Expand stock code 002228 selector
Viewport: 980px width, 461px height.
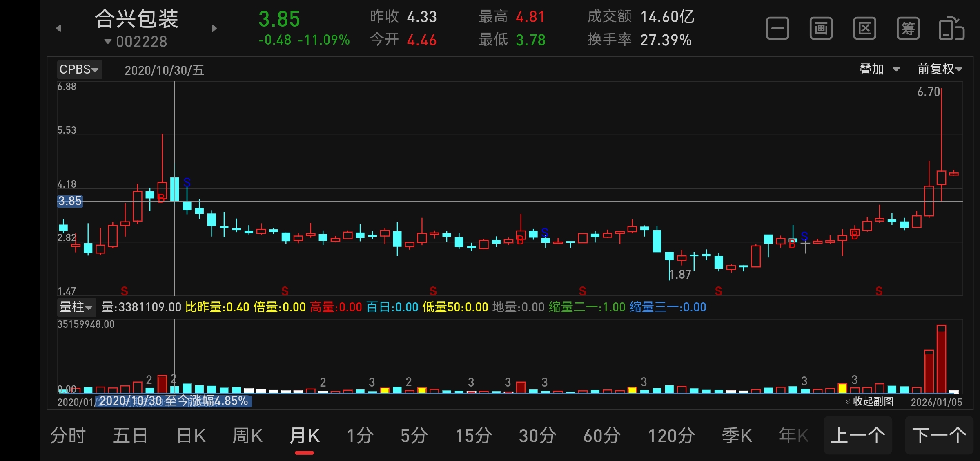[136, 42]
